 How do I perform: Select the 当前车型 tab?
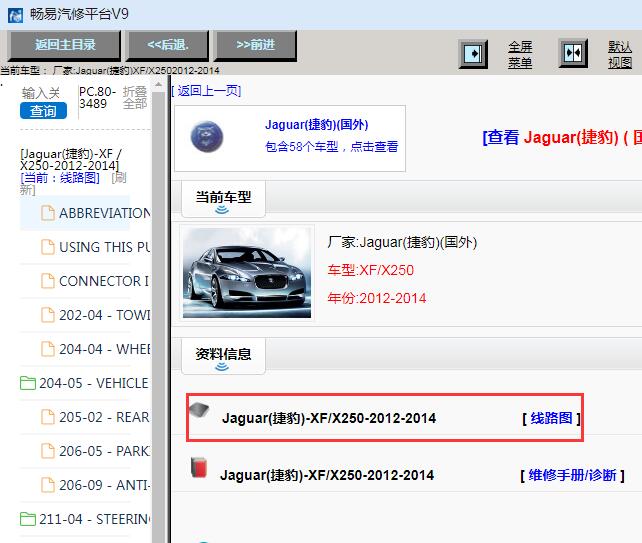(223, 199)
